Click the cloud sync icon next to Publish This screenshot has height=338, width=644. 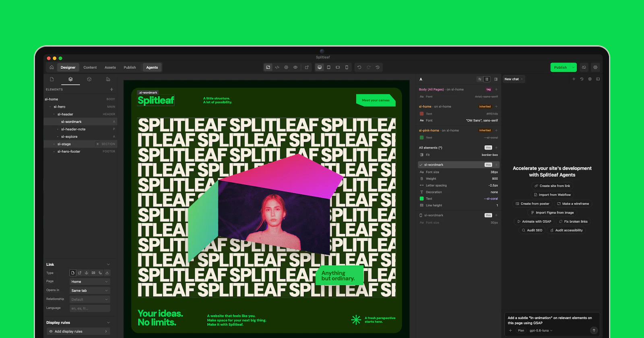click(584, 68)
